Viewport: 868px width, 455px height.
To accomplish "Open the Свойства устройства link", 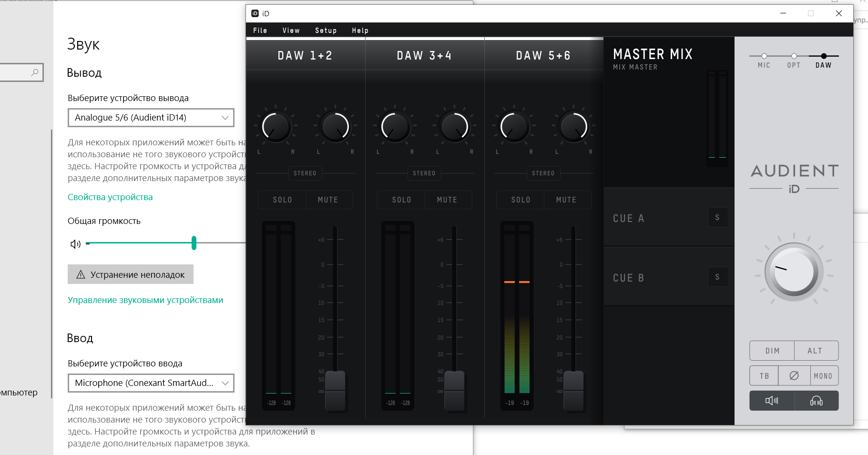I will 110,197.
